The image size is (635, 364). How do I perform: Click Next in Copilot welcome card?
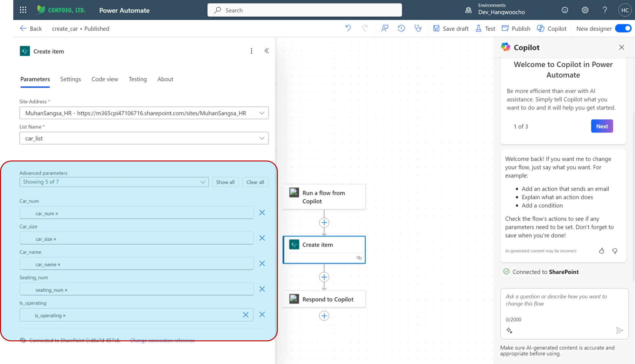[x=602, y=126]
